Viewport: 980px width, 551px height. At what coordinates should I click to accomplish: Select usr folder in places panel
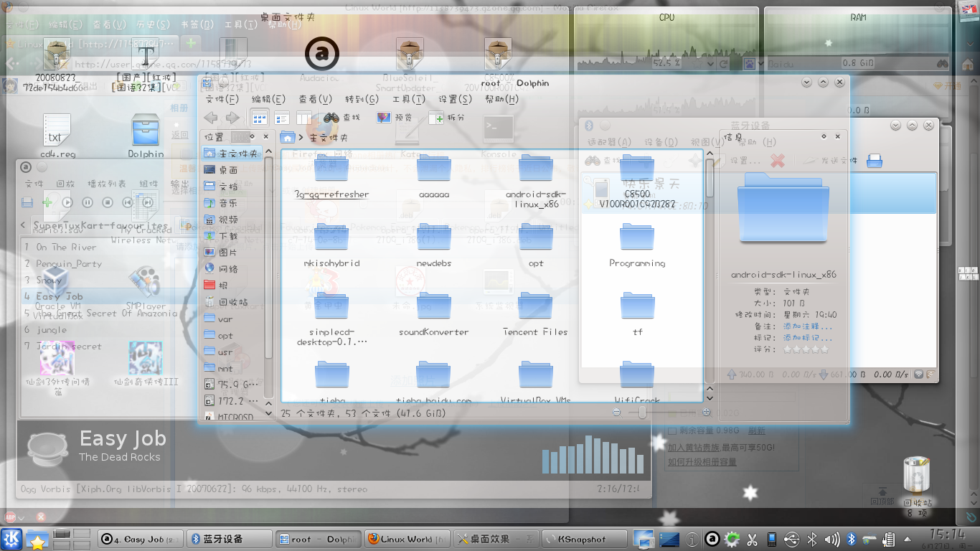click(232, 352)
